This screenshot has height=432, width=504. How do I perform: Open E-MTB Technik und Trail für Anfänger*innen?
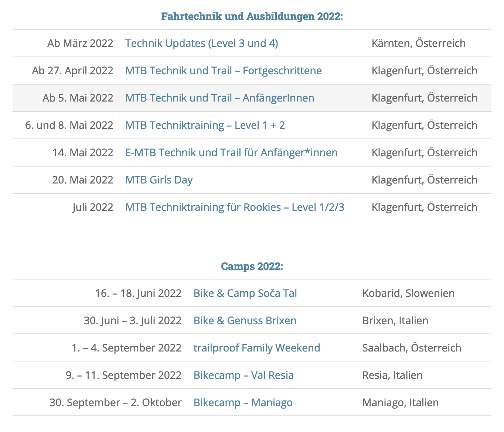[x=231, y=152]
